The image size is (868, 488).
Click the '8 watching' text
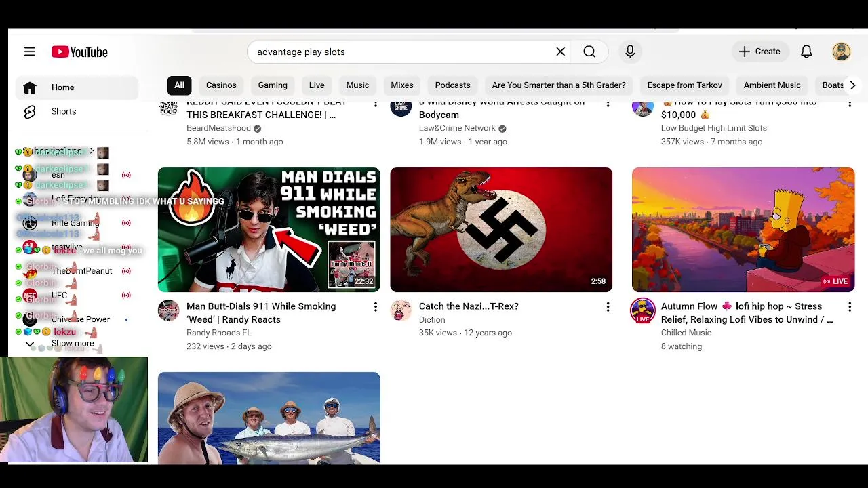click(x=682, y=346)
